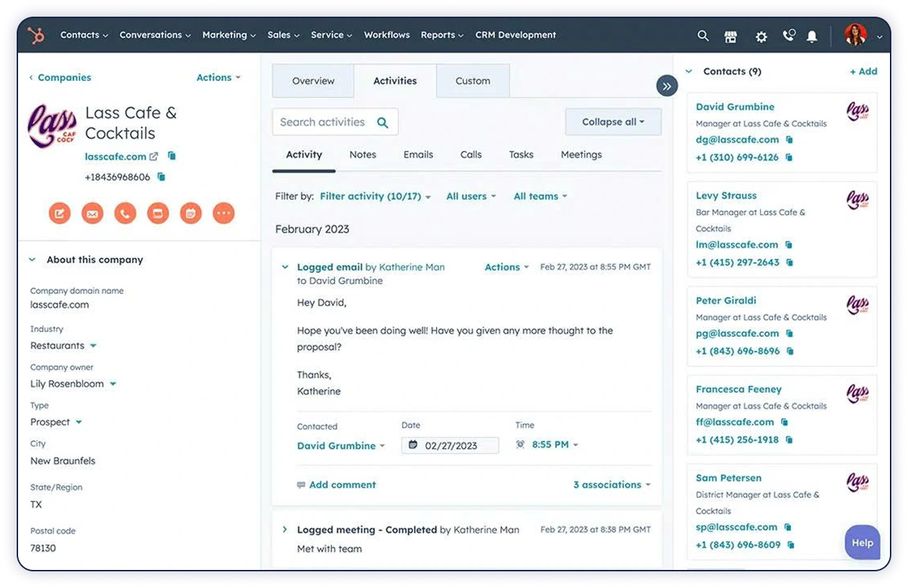Open Filter activity (10/17) dropdown
The height and width of the screenshot is (588, 908).
375,197
